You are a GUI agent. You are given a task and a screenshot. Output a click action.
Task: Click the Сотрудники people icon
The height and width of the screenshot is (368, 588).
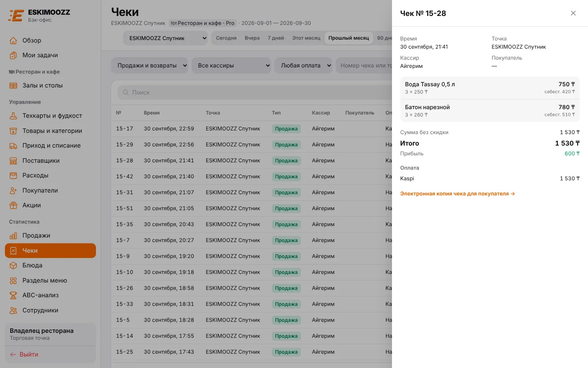click(13, 310)
